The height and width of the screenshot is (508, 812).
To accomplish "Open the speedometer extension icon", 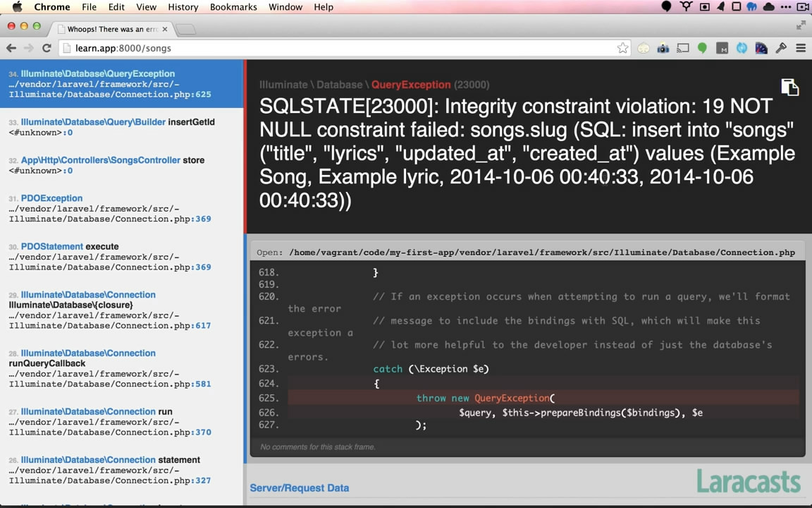I will click(x=761, y=48).
